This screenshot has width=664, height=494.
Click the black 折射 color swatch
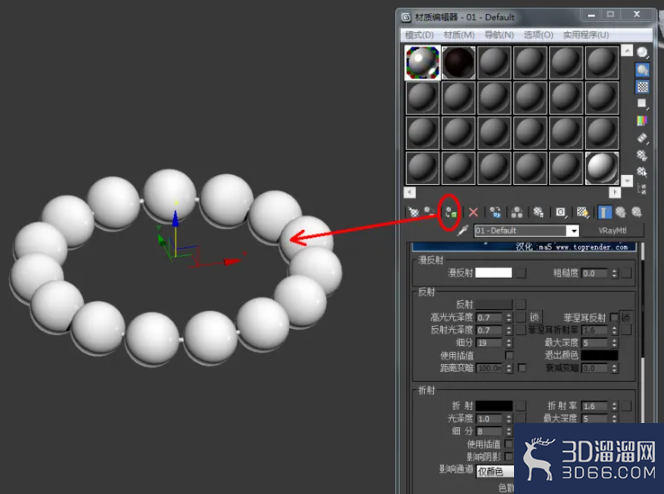494,406
